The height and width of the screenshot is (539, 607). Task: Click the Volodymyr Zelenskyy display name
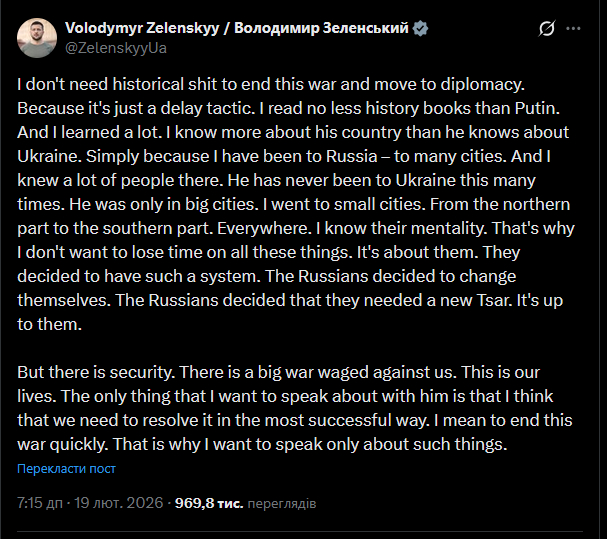[x=238, y=29]
